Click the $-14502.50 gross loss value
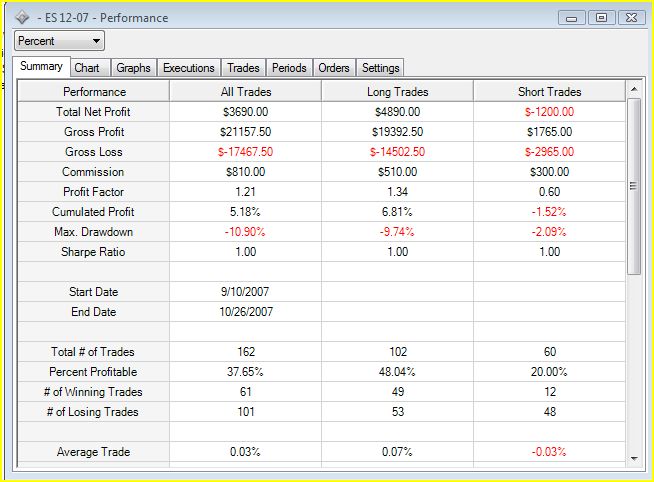654x482 pixels. (x=397, y=152)
